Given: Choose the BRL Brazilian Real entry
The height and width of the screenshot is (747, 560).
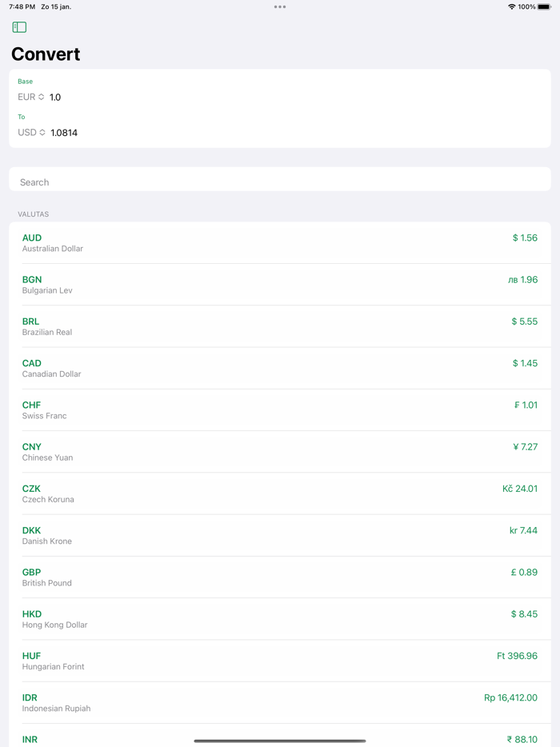Looking at the screenshot, I should [x=280, y=326].
